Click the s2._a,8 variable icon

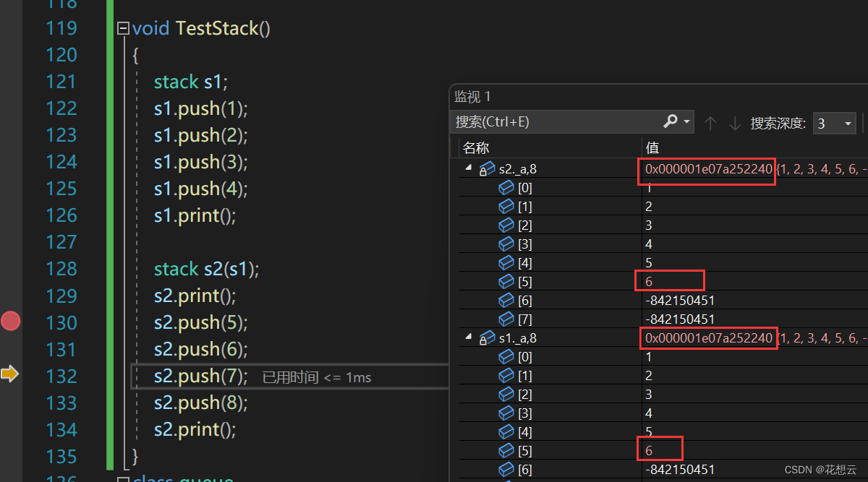[487, 169]
